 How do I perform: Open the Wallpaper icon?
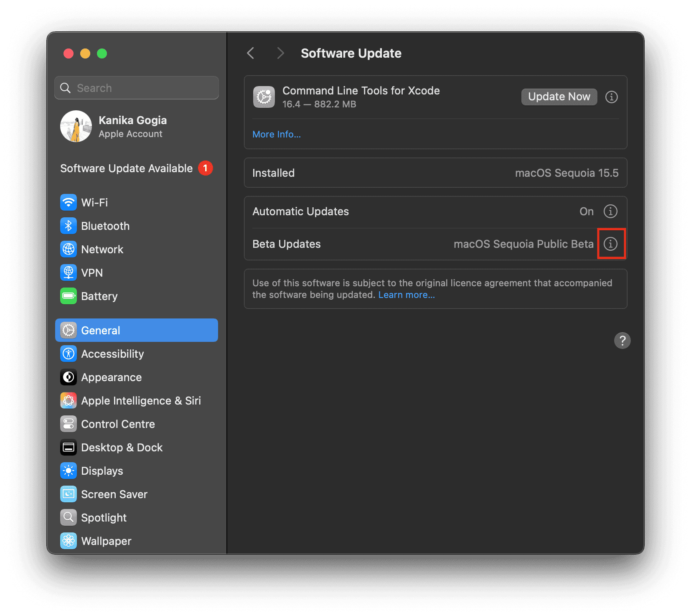tap(69, 541)
